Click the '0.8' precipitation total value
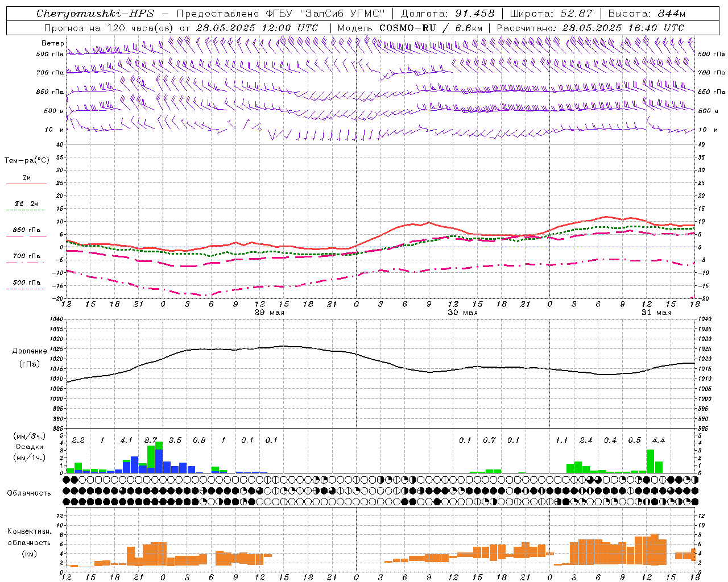This screenshot has width=728, height=582. click(x=199, y=440)
